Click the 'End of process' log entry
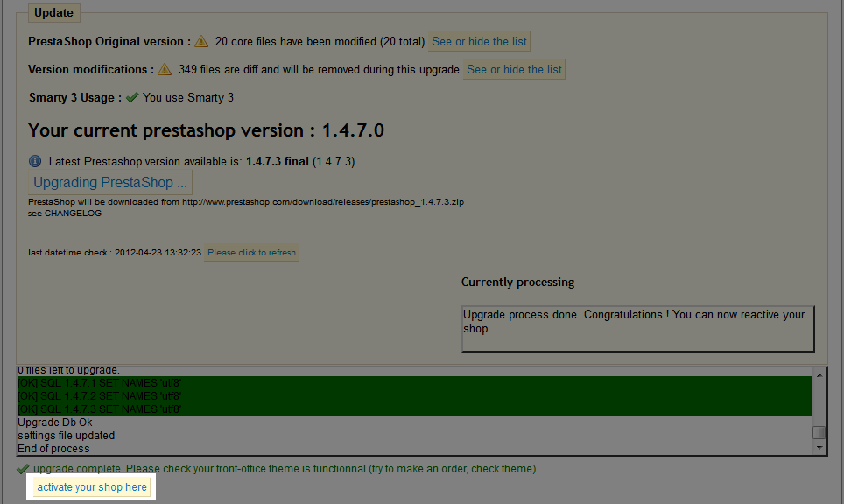Viewport: 844px width, 504px height. [53, 449]
